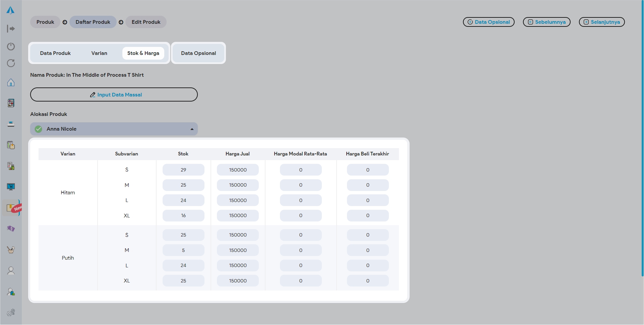The image size is (644, 325).
Task: Click the Stok field for Hitam size S
Action: 183,170
